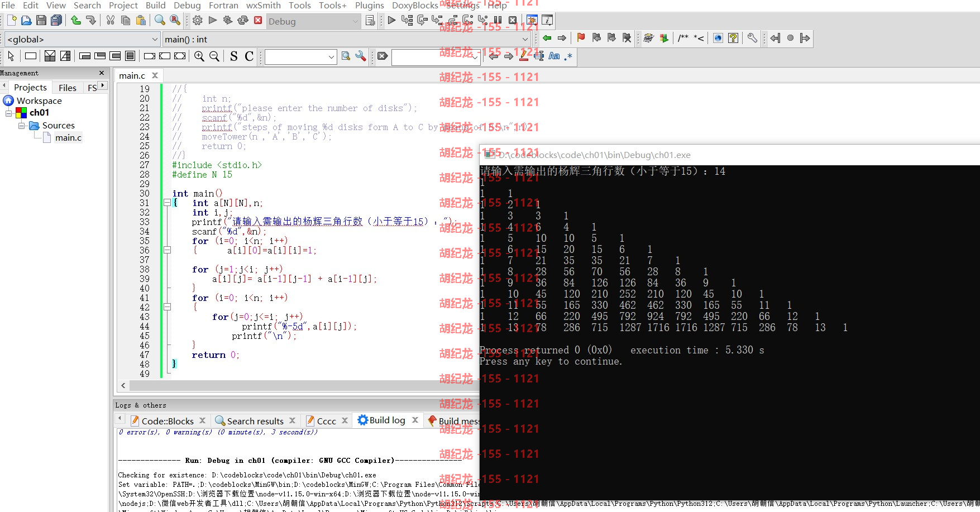Close the main.c editor tab
The height and width of the screenshot is (512, 980).
155,75
